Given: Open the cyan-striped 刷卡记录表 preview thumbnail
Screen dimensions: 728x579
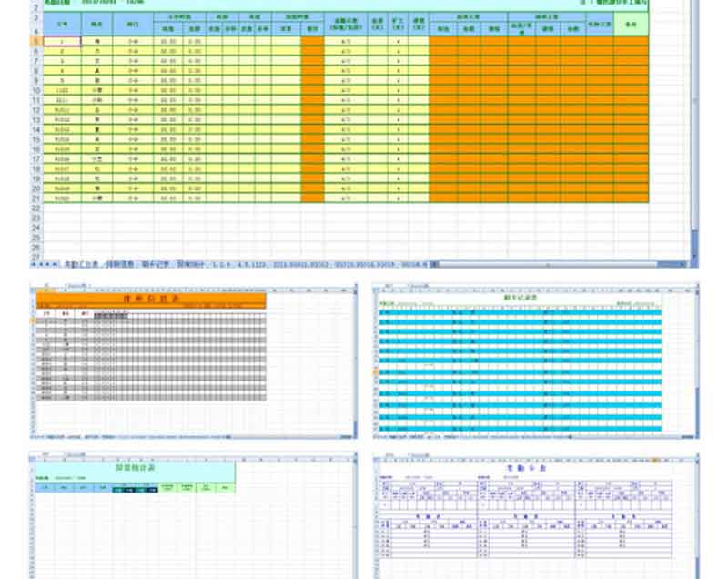Looking at the screenshot, I should click(536, 361).
